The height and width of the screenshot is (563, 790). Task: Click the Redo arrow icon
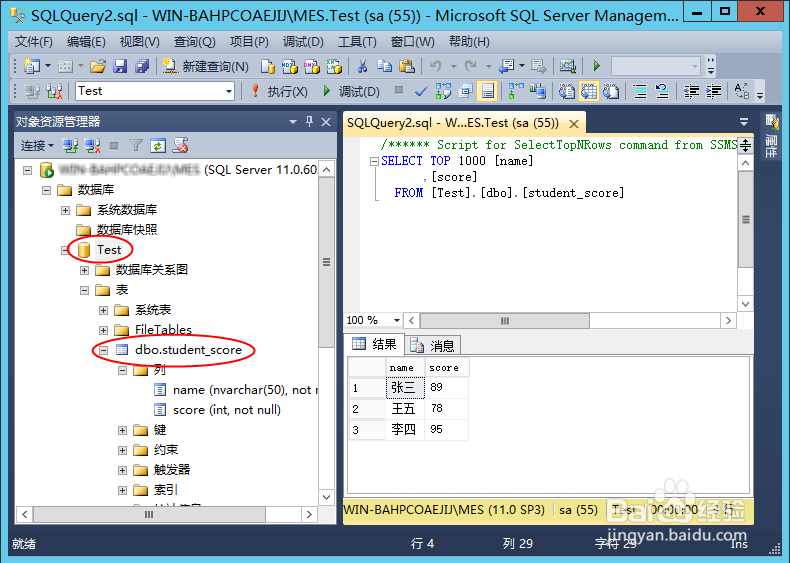(x=471, y=66)
